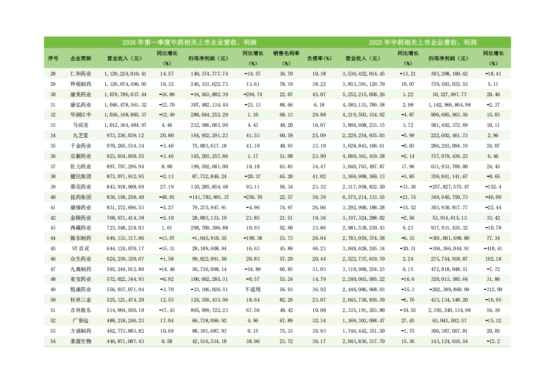Screen dimensions: 555x392
Task: Select the 负债率(%) column header
Action: click(x=319, y=58)
